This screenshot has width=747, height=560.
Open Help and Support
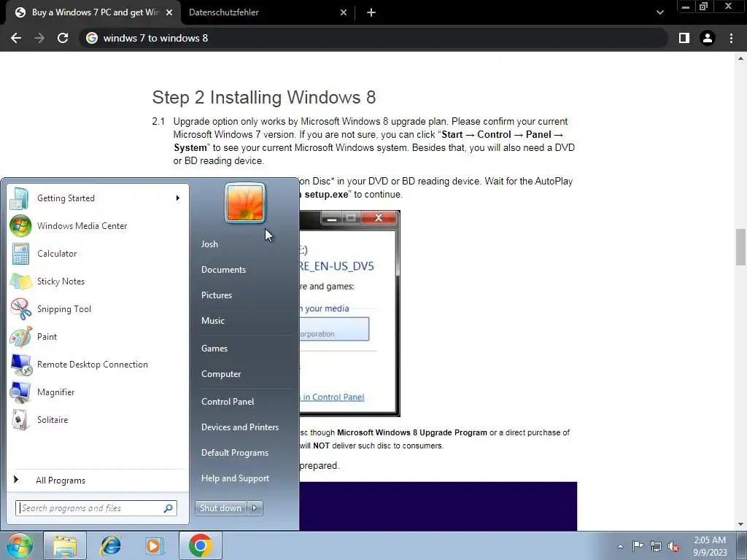[x=235, y=478]
